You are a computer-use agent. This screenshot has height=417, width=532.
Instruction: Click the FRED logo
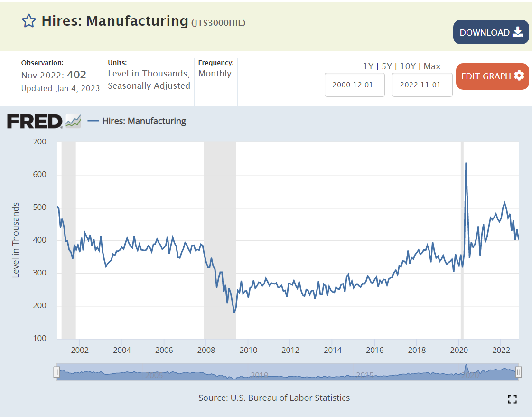click(35, 121)
